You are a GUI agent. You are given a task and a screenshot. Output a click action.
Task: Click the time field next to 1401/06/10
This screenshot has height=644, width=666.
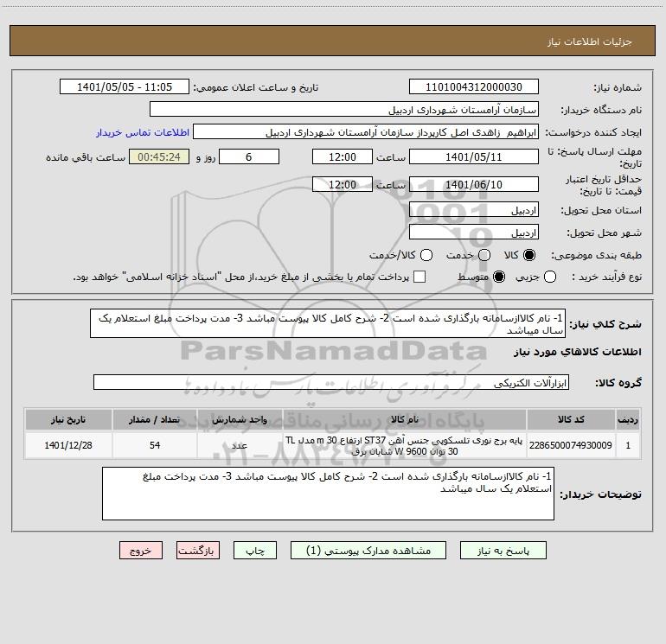tap(343, 185)
